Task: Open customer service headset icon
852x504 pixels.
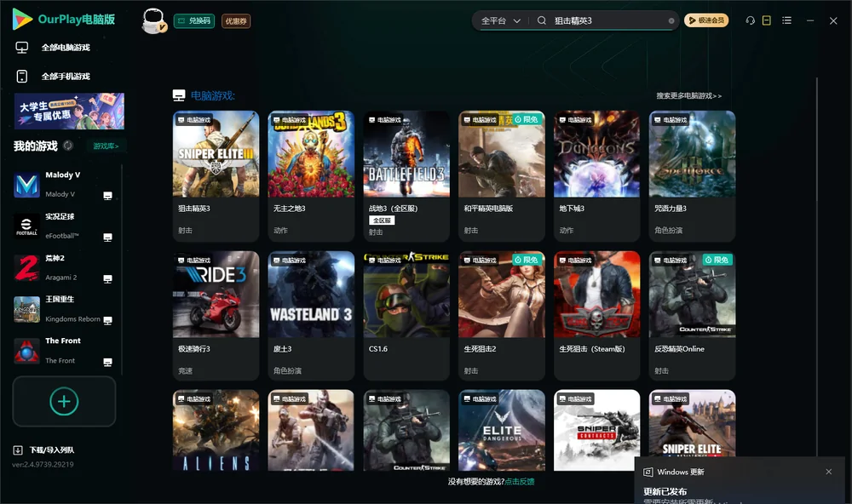Action: (x=750, y=20)
